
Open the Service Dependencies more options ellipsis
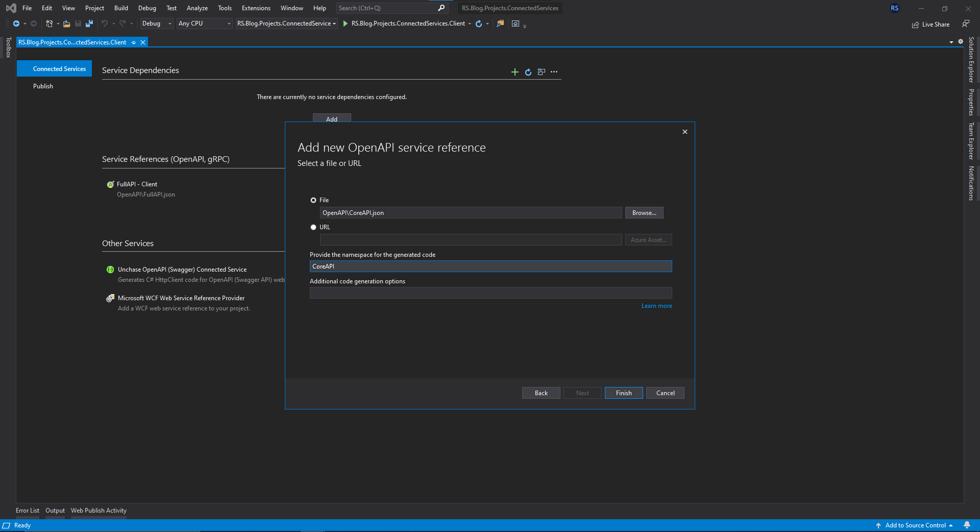coord(554,72)
